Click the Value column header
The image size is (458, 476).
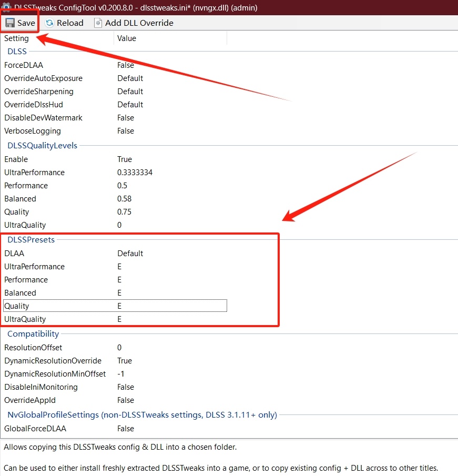coord(127,38)
